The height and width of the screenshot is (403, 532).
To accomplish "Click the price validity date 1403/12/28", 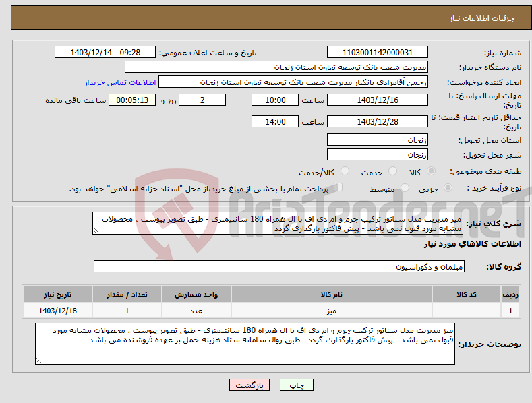I will [x=378, y=121].
